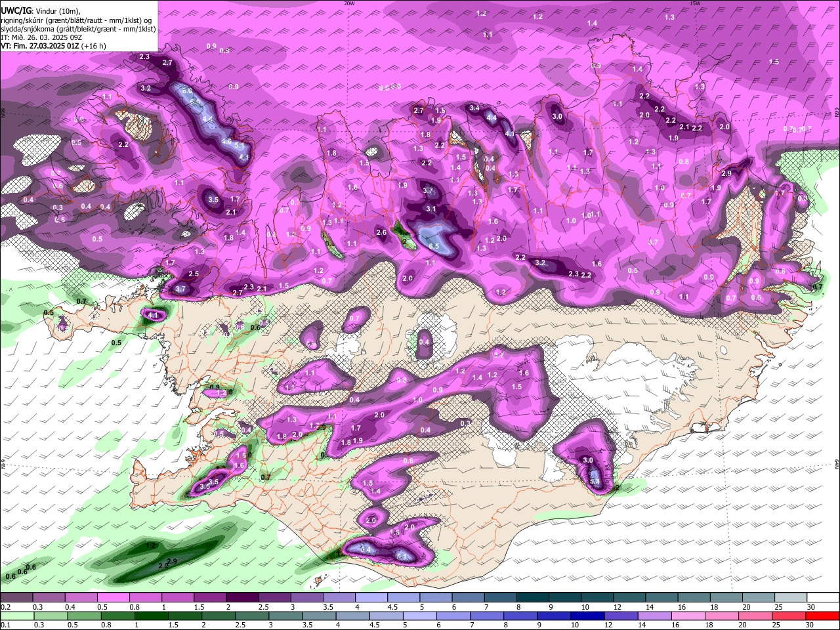
Task: Click the darkest purple 2 snow legend swatch
Action: click(x=243, y=598)
